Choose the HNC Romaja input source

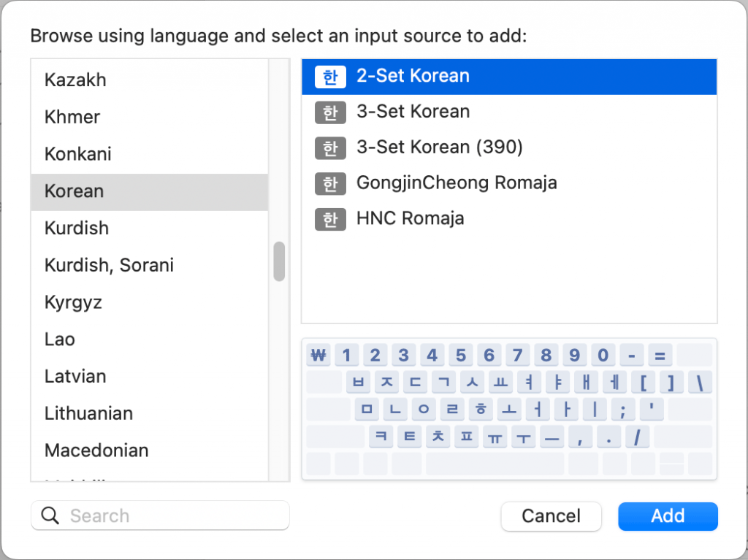click(509, 219)
